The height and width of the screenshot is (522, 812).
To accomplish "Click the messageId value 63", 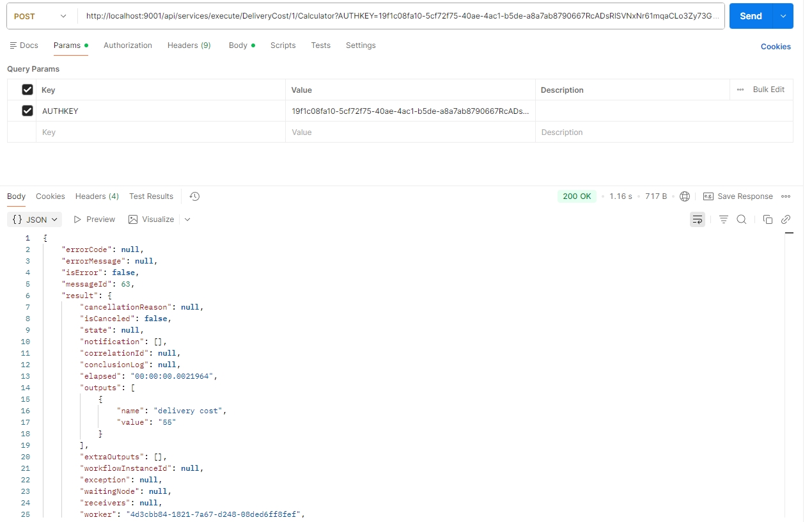I will click(x=125, y=284).
